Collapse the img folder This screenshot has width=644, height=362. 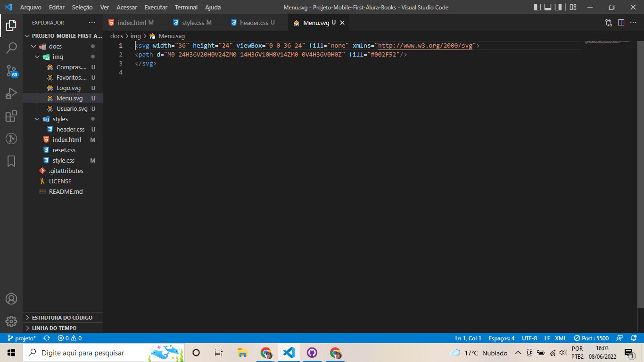63,57
